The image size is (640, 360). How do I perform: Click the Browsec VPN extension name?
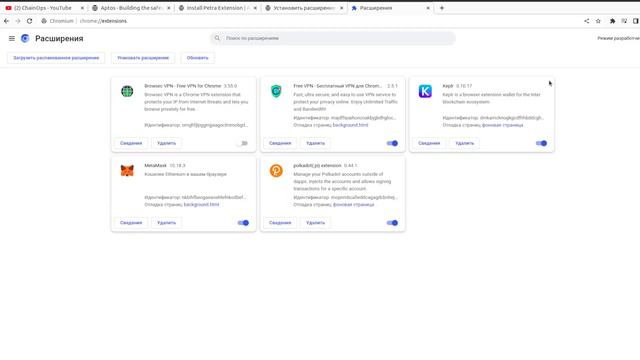tap(182, 86)
